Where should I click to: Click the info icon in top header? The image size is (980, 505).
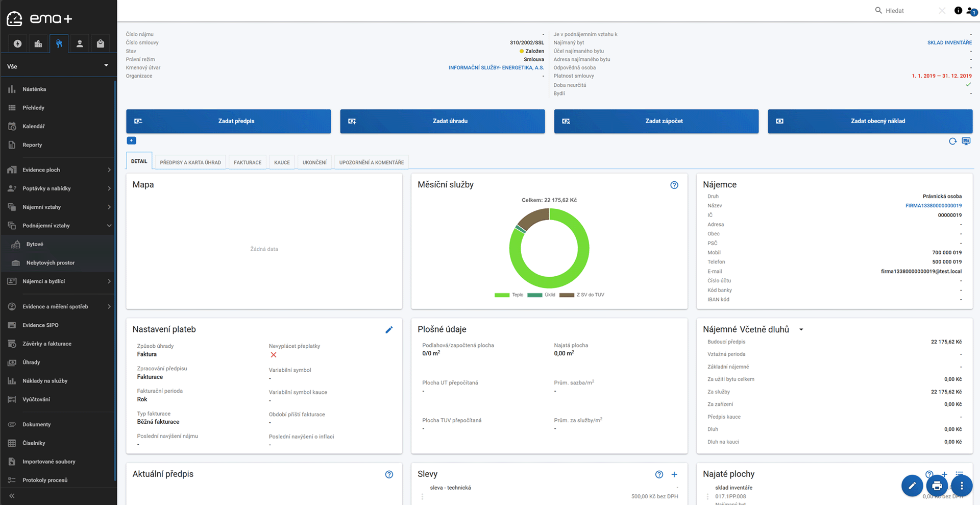tap(958, 11)
